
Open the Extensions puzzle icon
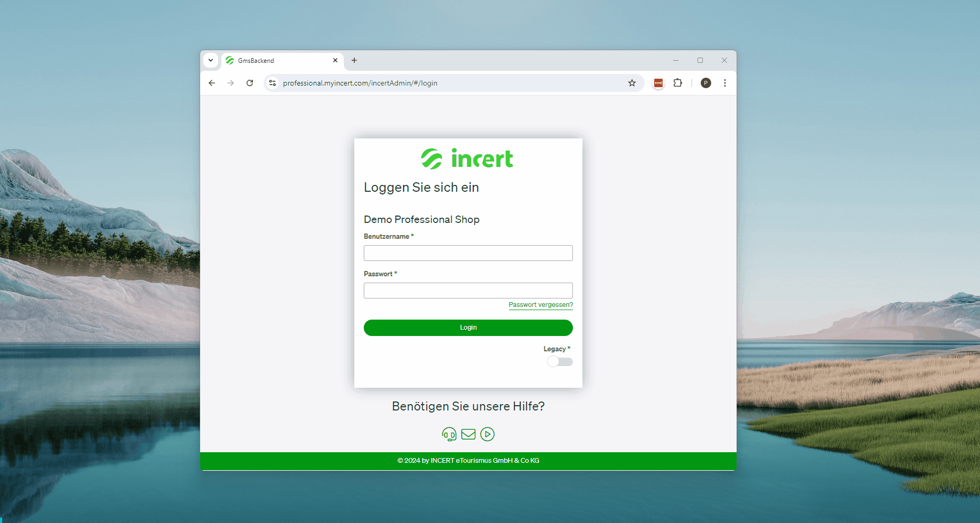point(678,83)
